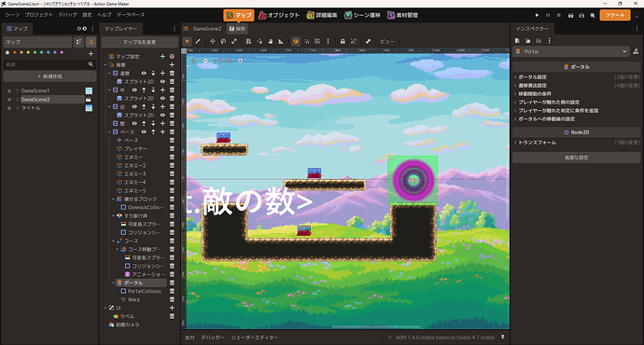
Task: Activate the move tool
Action: [213, 41]
